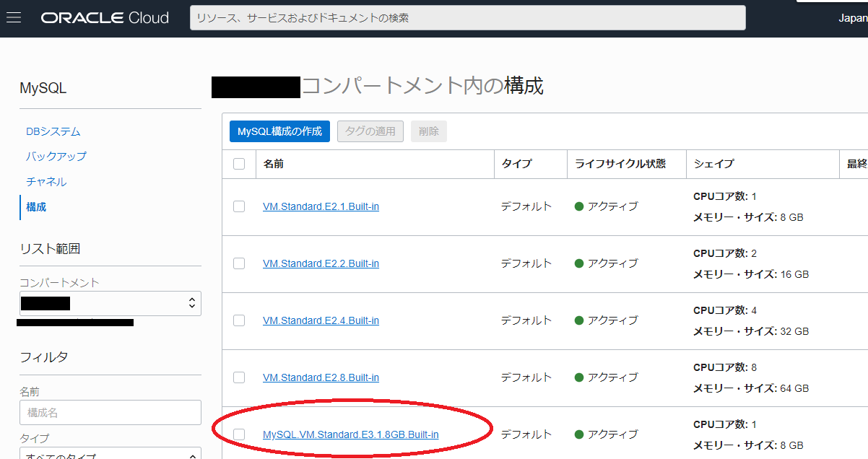Viewport: 868px width, 459px height.
Task: Open the MySQL.VM.Standard.E3.1.8GB.Built-in configuration link
Action: click(351, 434)
